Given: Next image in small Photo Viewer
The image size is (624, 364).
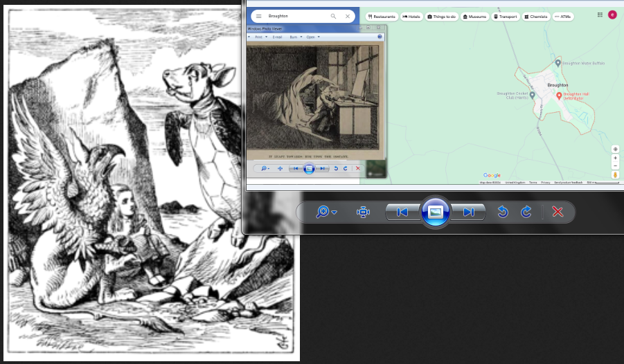Looking at the screenshot, I should [322, 169].
